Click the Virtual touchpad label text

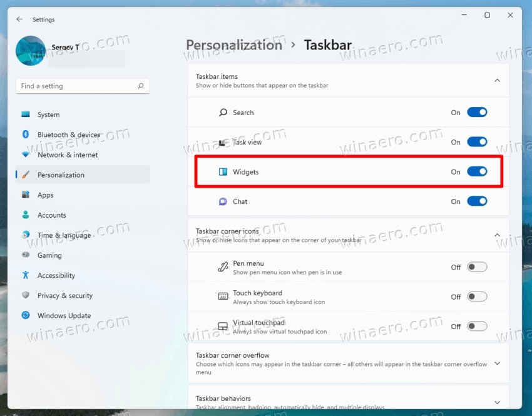click(x=259, y=322)
